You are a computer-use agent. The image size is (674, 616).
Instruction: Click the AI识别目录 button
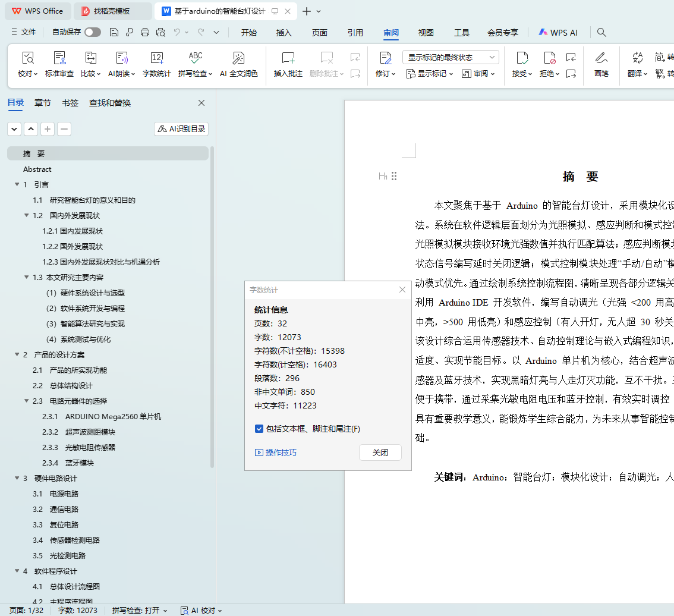181,129
